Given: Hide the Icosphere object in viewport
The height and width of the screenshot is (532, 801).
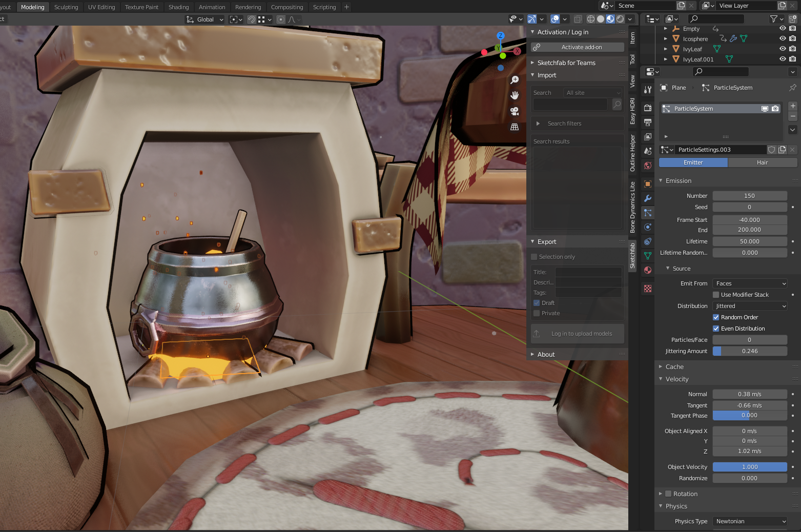Looking at the screenshot, I should (783, 38).
